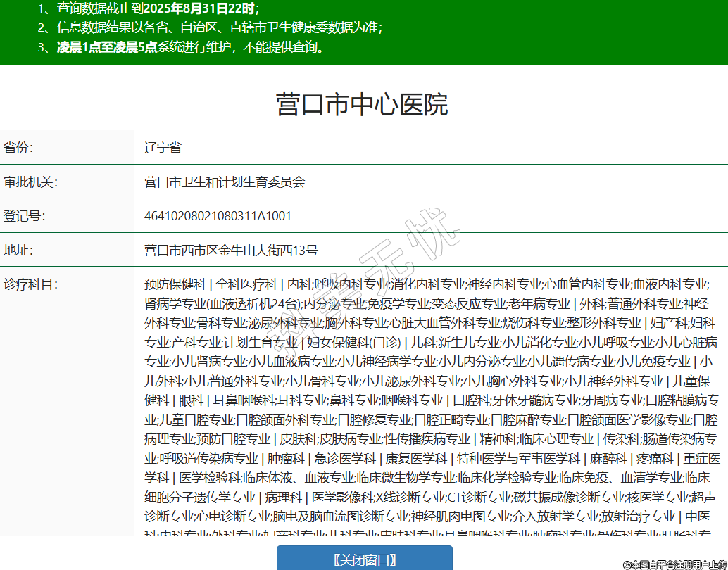728x570 pixels.
Task: Click the 诊疗科目 row label
Action: [x=30, y=284]
